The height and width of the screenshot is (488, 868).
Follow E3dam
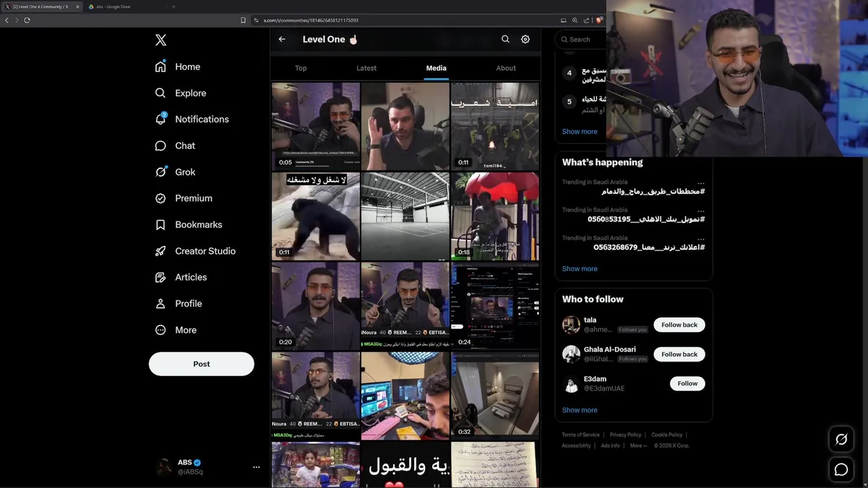point(687,384)
